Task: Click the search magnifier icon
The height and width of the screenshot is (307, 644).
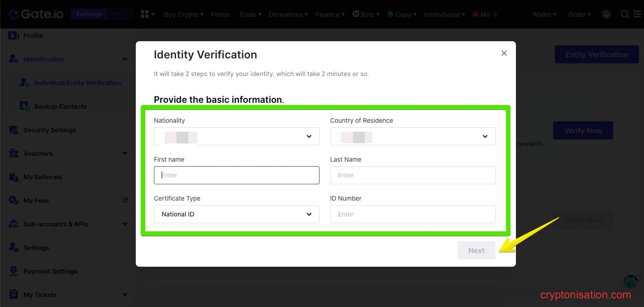Action: tap(625, 14)
